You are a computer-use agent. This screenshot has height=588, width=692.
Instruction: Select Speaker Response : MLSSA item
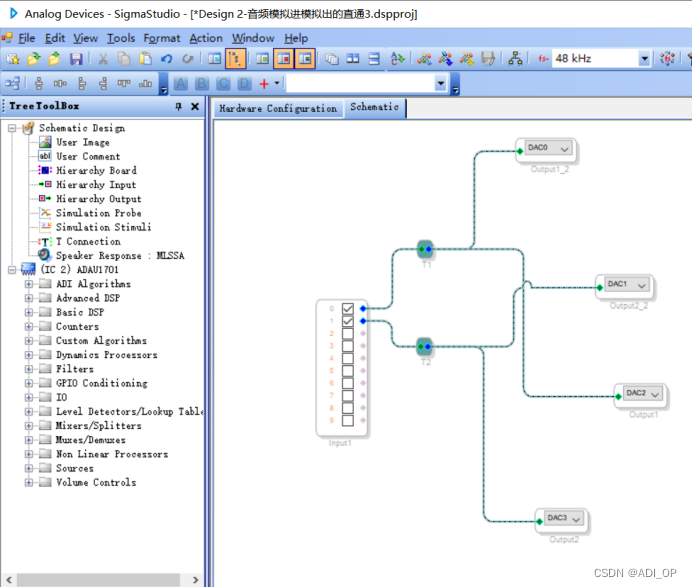[120, 256]
